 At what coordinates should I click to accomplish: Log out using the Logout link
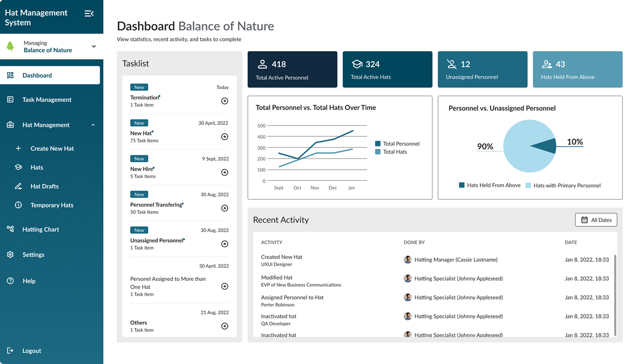(31, 351)
